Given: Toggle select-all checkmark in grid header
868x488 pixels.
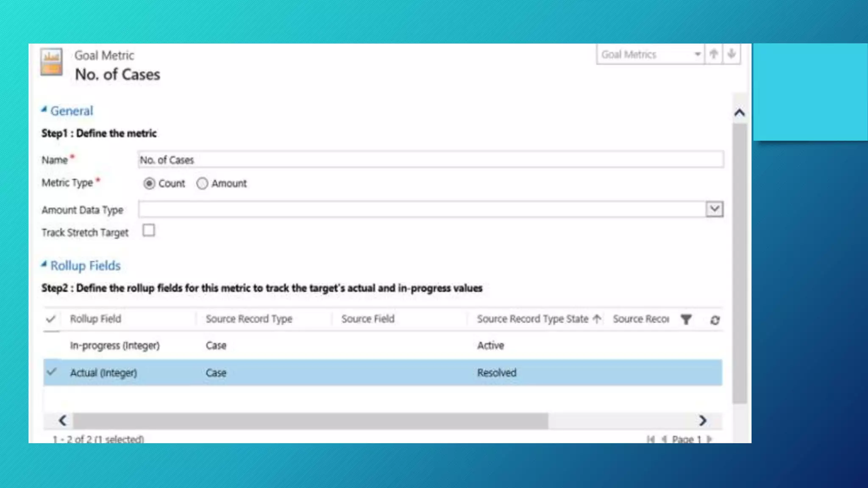Looking at the screenshot, I should point(51,319).
